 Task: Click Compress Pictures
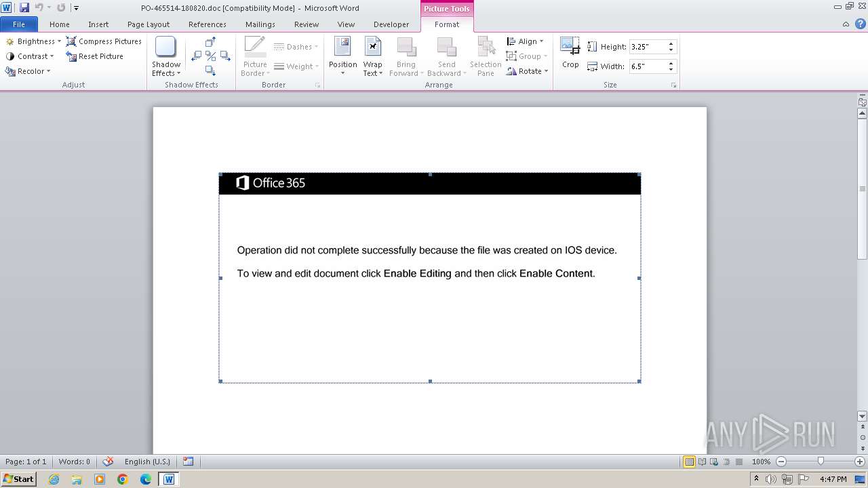[x=104, y=41]
